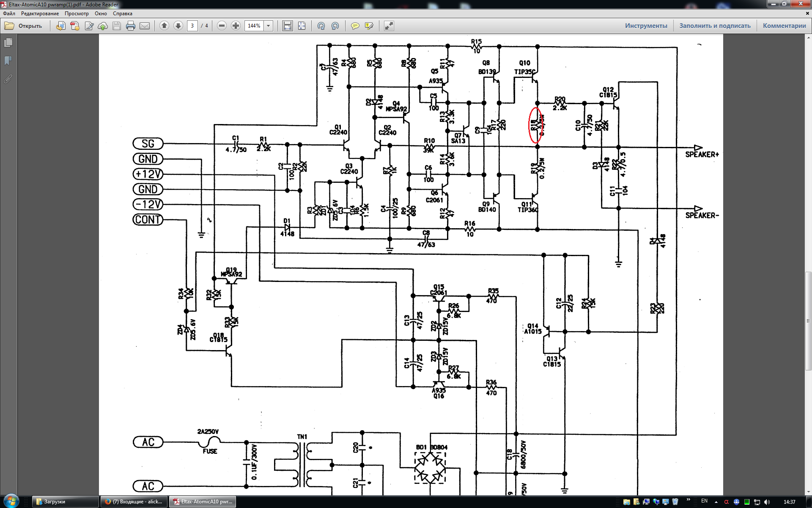Open the Файл menu
This screenshot has width=812, height=508.
[9, 14]
